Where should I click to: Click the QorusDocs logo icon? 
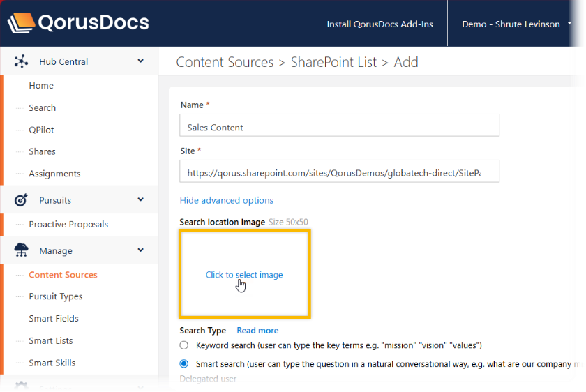21,24
